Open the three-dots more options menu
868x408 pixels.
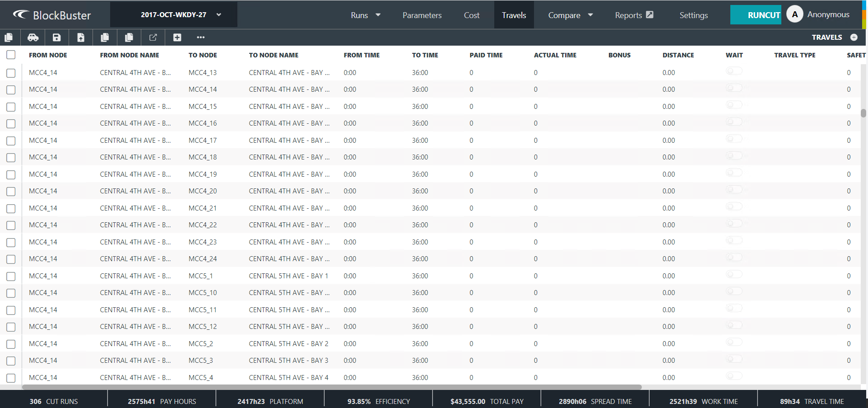pyautogui.click(x=201, y=38)
